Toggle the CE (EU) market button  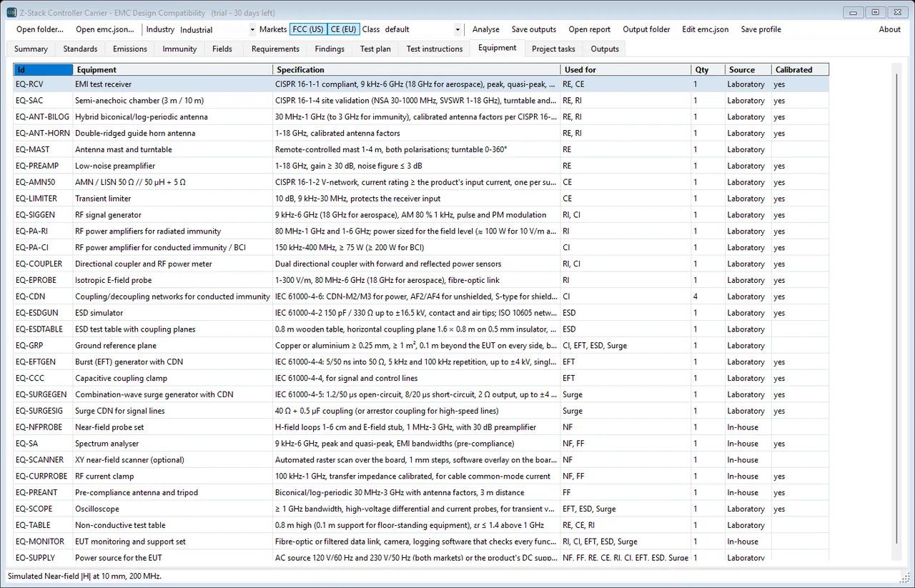tap(343, 29)
